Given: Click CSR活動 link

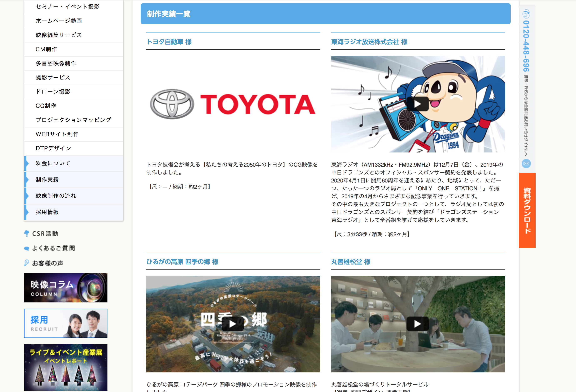Looking at the screenshot, I should [x=45, y=233].
